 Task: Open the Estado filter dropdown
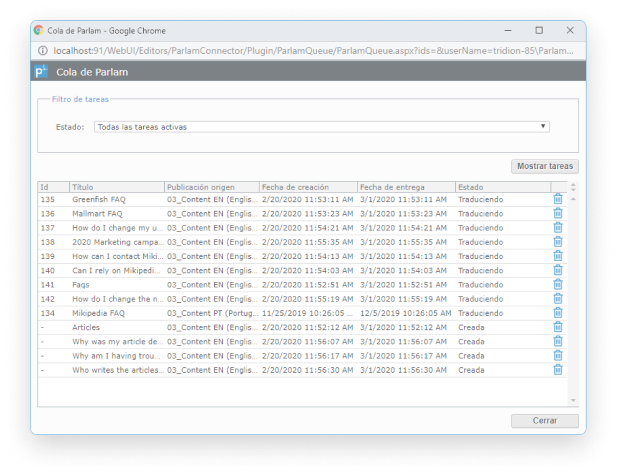point(321,127)
